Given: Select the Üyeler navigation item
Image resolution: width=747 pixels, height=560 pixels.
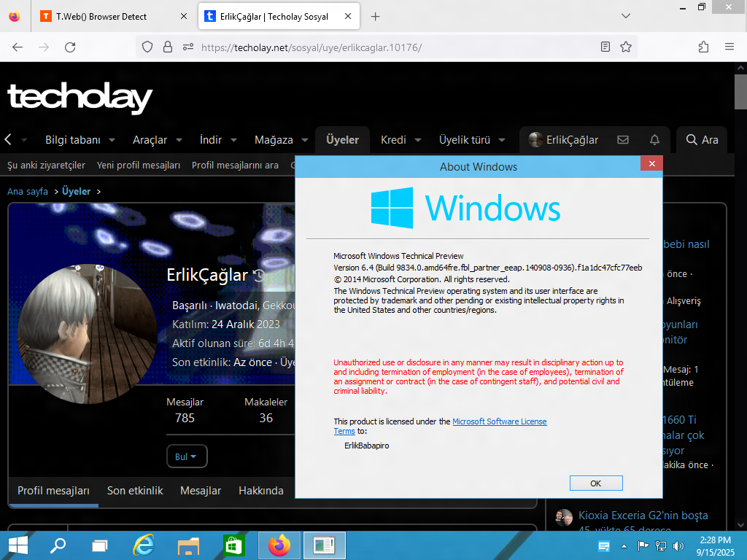Looking at the screenshot, I should tap(343, 140).
